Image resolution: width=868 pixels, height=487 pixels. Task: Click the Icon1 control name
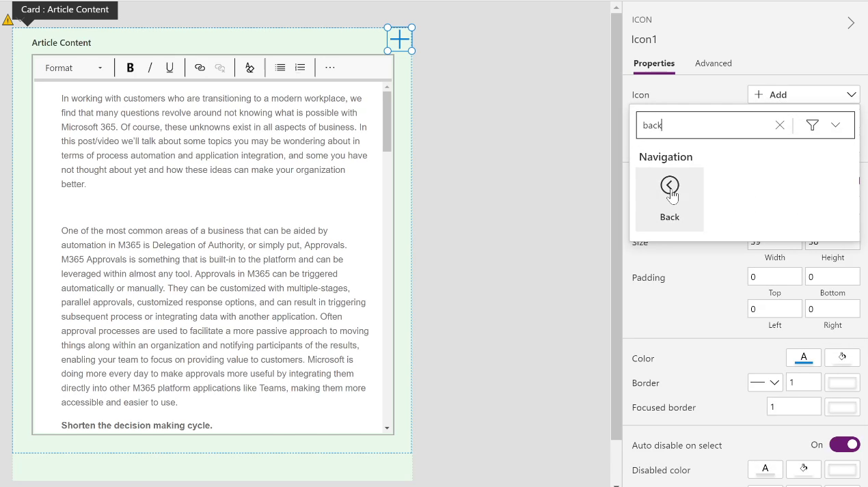pyautogui.click(x=644, y=40)
